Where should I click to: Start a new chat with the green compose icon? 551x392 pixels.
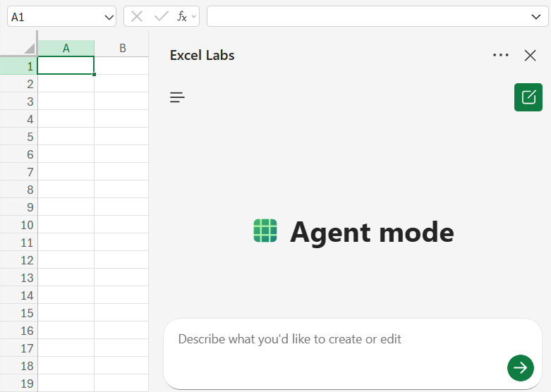[x=528, y=97]
